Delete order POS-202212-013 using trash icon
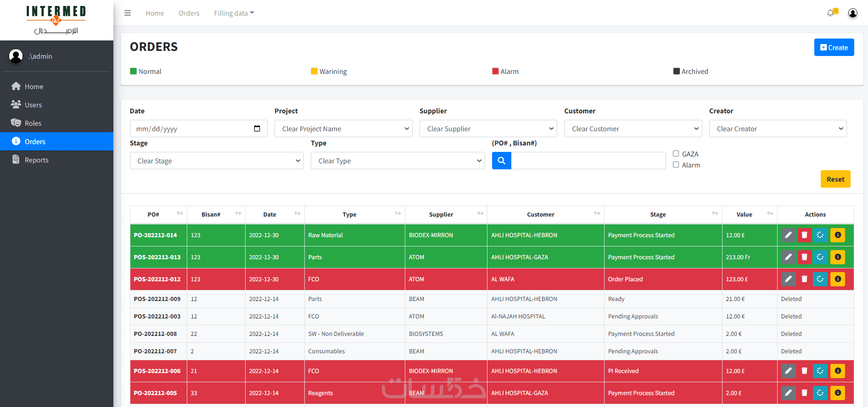 coord(804,257)
